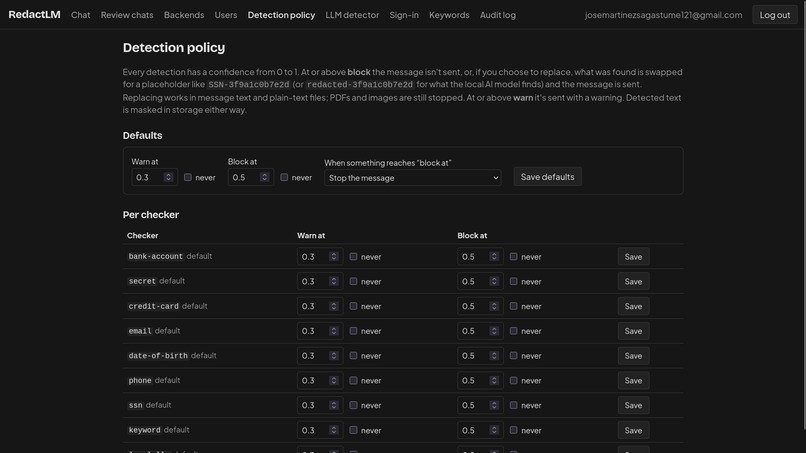
Task: Tick ssn Block at never checkbox
Action: point(514,405)
